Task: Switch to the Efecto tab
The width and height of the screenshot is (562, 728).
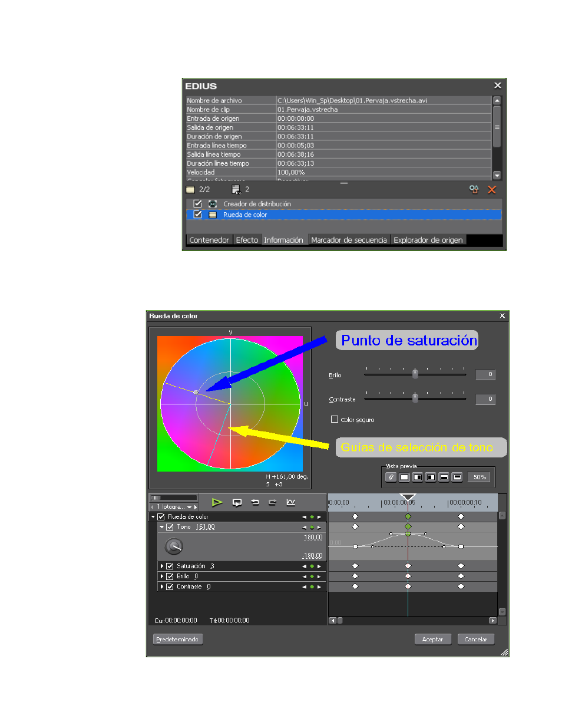Action: click(247, 240)
